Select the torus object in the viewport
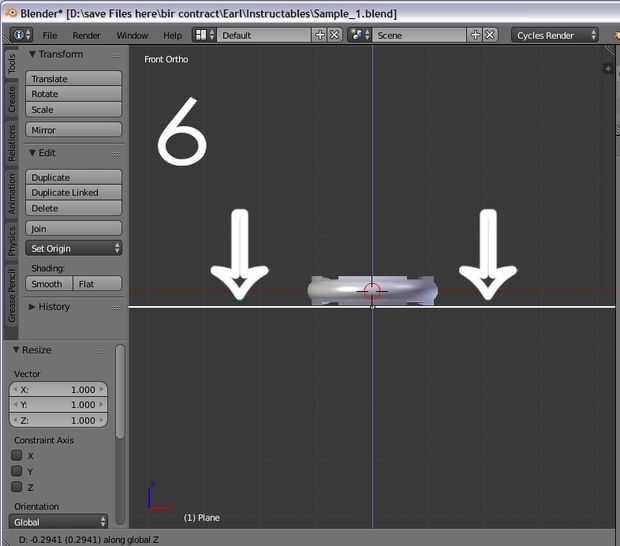Image resolution: width=620 pixels, height=546 pixels. click(372, 291)
